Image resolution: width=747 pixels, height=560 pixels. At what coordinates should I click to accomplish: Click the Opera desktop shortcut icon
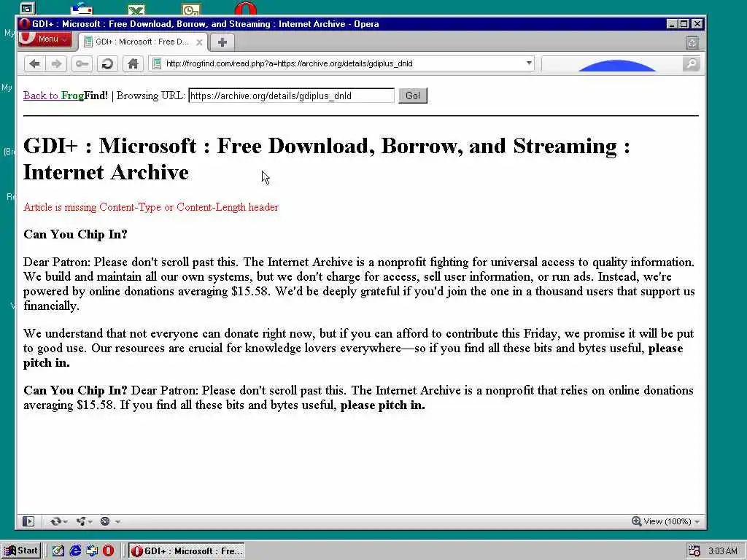246,8
